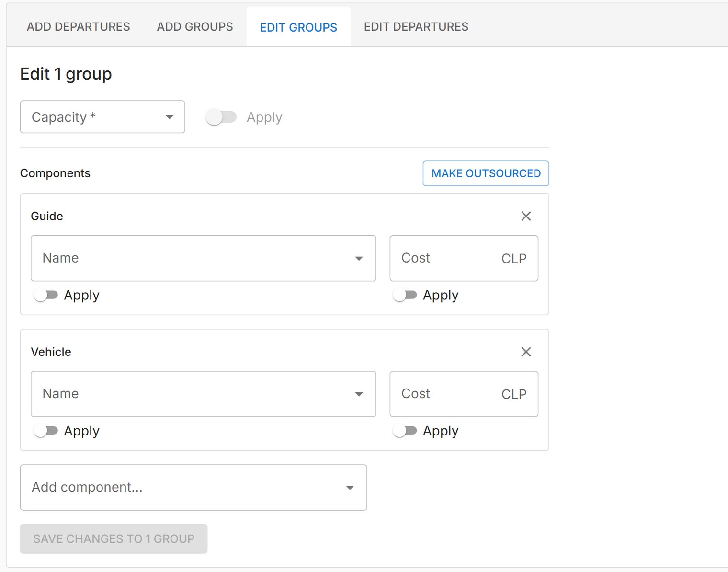Switch to the Edit Departures tab
The height and width of the screenshot is (572, 728).
point(416,27)
